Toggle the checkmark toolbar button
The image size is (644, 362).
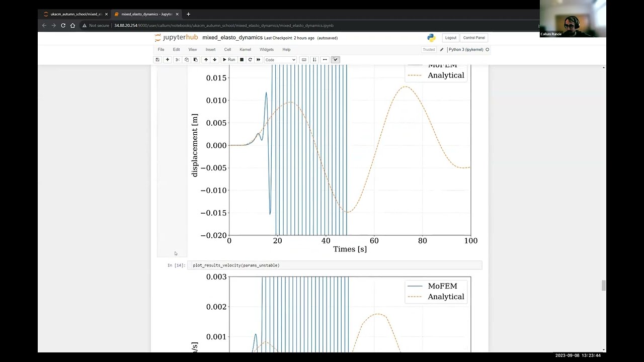336,59
